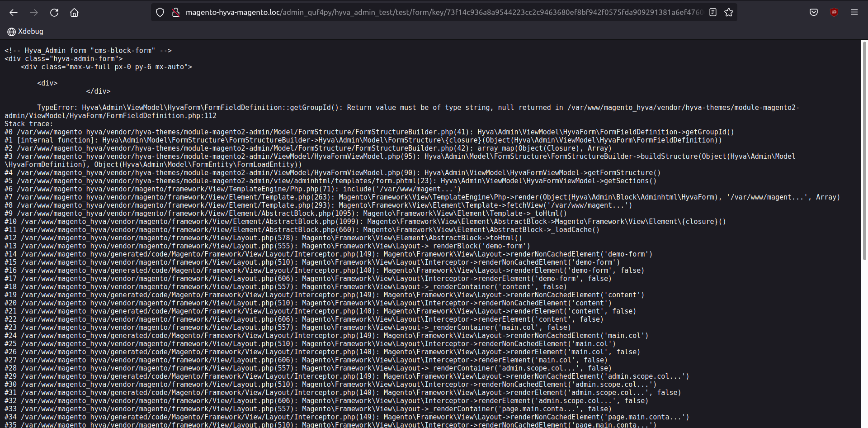Screen dimensions: 868x428
Task: Click stack frame #13 _renderBlock('demo-form')
Action: click(267, 246)
